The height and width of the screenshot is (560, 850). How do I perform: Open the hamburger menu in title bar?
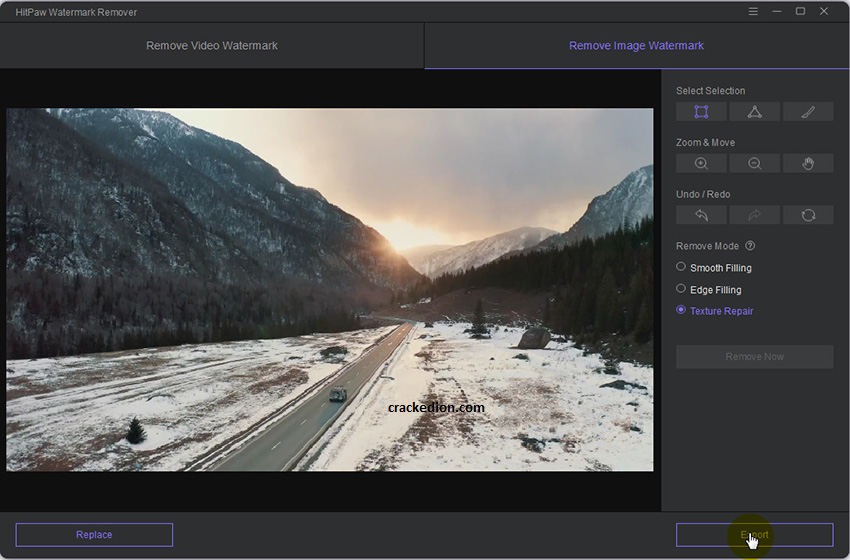pyautogui.click(x=753, y=11)
